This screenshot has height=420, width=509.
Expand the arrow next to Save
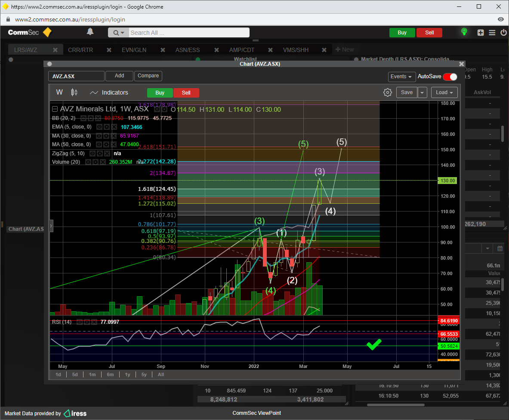click(x=423, y=92)
